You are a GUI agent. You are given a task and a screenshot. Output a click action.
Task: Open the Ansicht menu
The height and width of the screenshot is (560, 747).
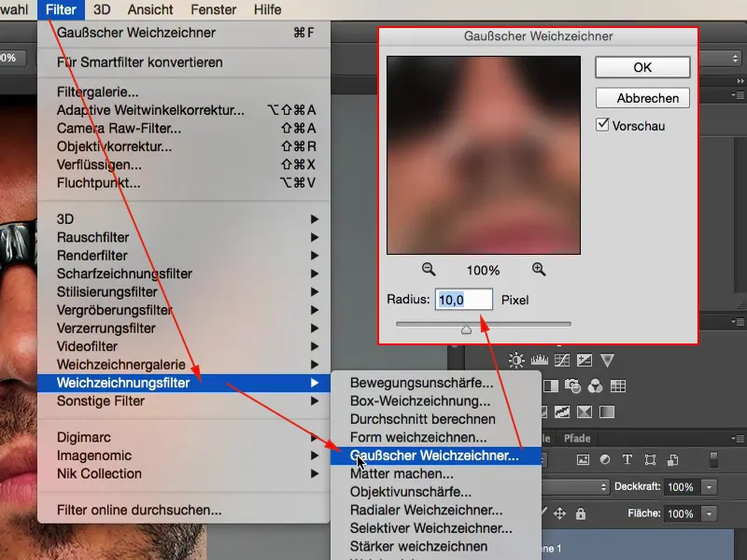pyautogui.click(x=150, y=9)
